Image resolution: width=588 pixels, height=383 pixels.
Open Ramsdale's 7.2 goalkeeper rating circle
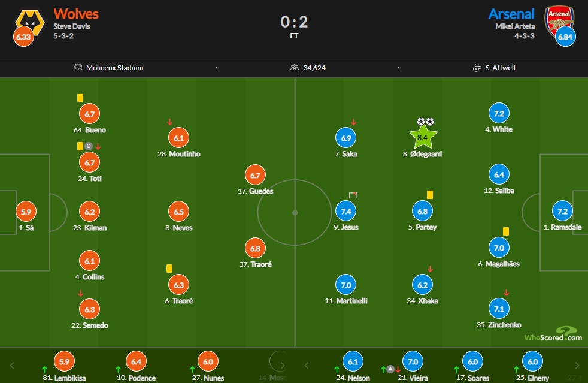tap(562, 212)
